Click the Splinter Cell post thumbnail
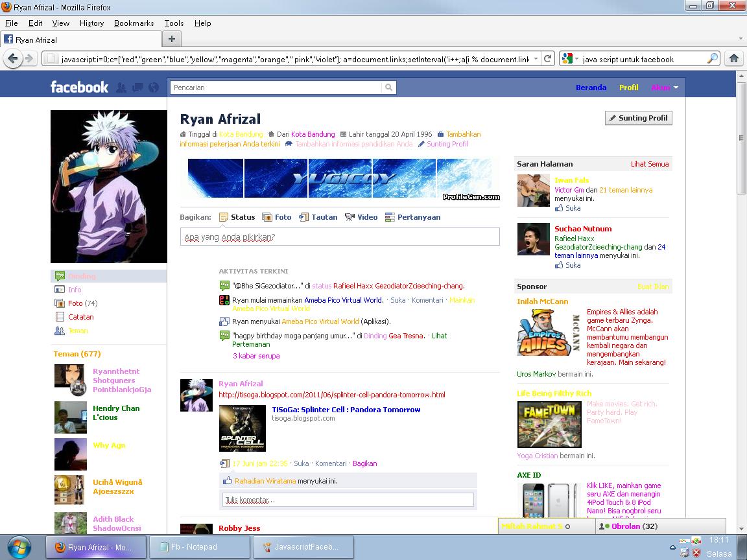Viewport: 747px width, 560px height. [242, 428]
